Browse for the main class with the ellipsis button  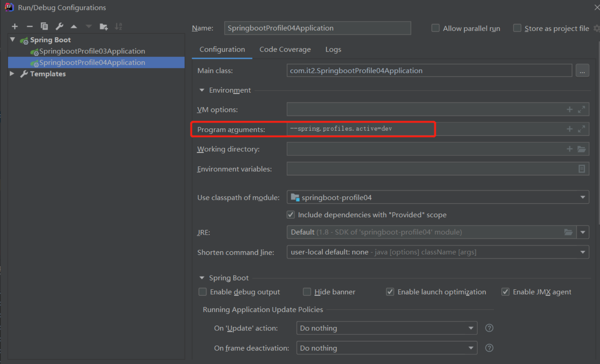click(x=582, y=71)
